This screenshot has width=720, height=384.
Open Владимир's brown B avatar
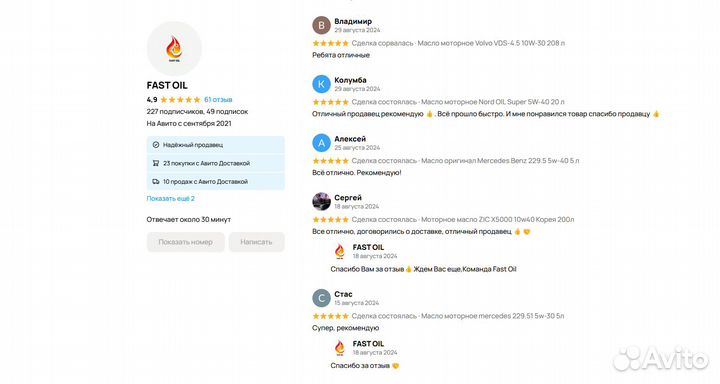[x=321, y=25]
